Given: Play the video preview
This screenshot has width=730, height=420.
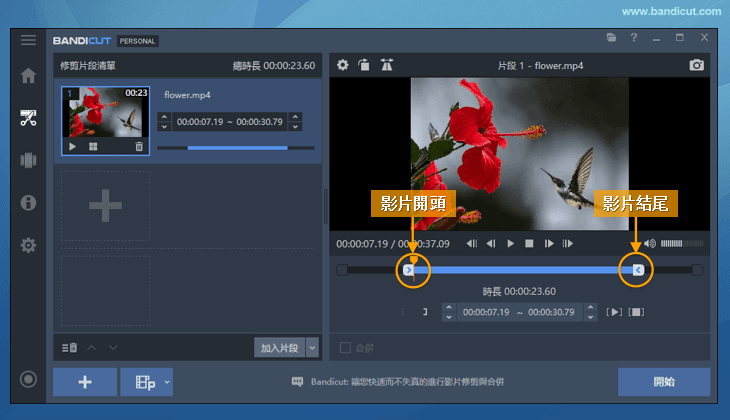Looking at the screenshot, I should (x=510, y=244).
